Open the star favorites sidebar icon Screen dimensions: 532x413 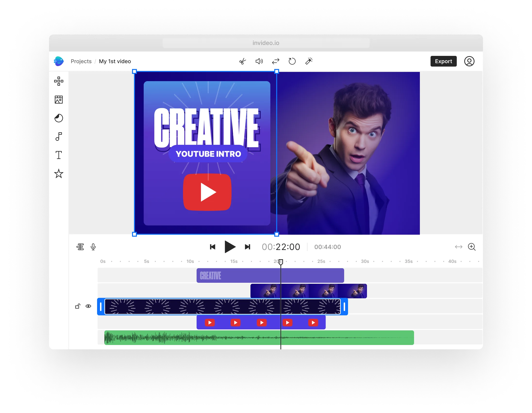(x=59, y=174)
